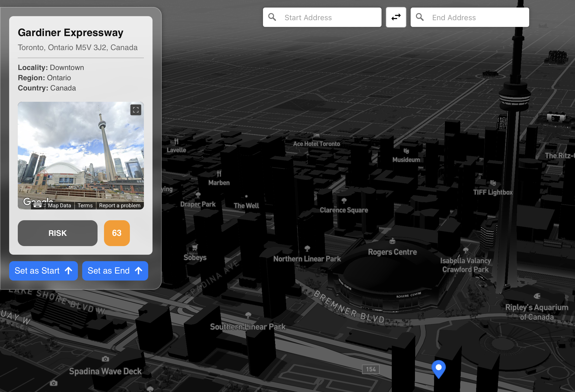Image resolution: width=575 pixels, height=392 pixels.
Task: Click the Sobeys shopping cart icon
Action: point(195,247)
